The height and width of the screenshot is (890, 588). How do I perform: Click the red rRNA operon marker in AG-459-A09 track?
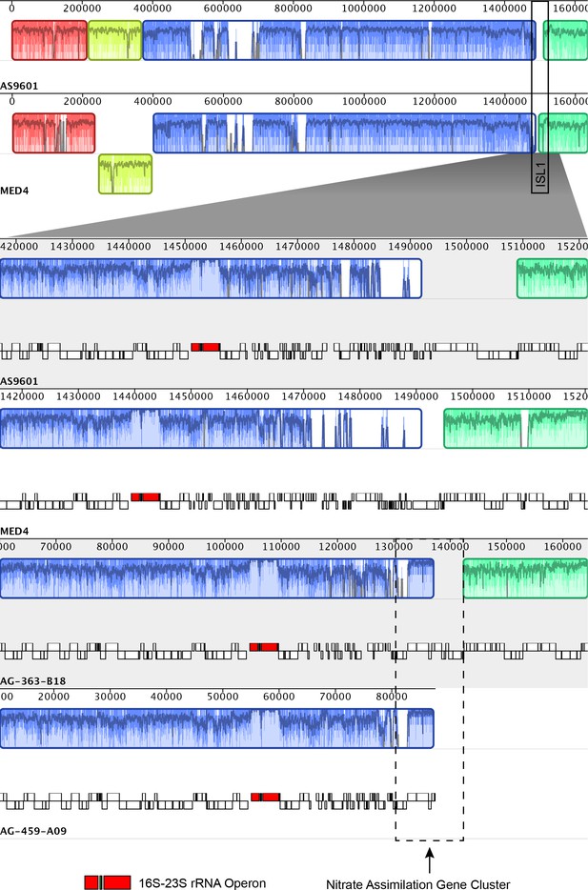(x=265, y=797)
